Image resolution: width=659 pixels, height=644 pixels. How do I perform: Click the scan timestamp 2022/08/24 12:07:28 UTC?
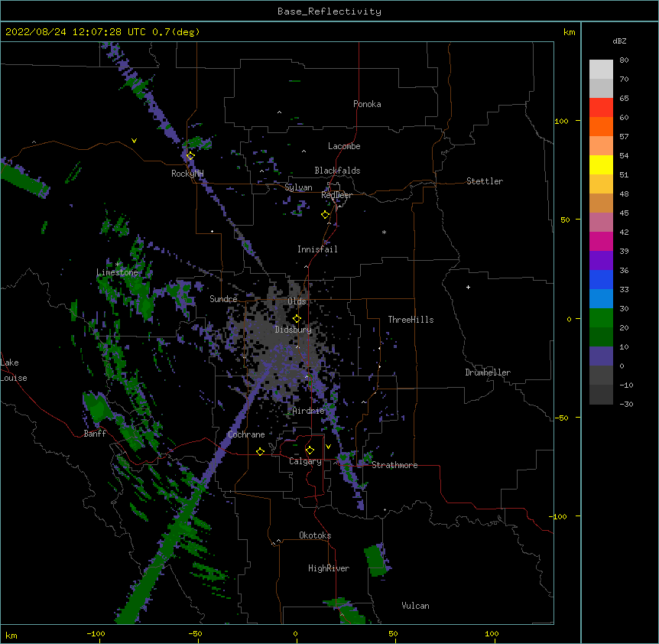point(76,32)
